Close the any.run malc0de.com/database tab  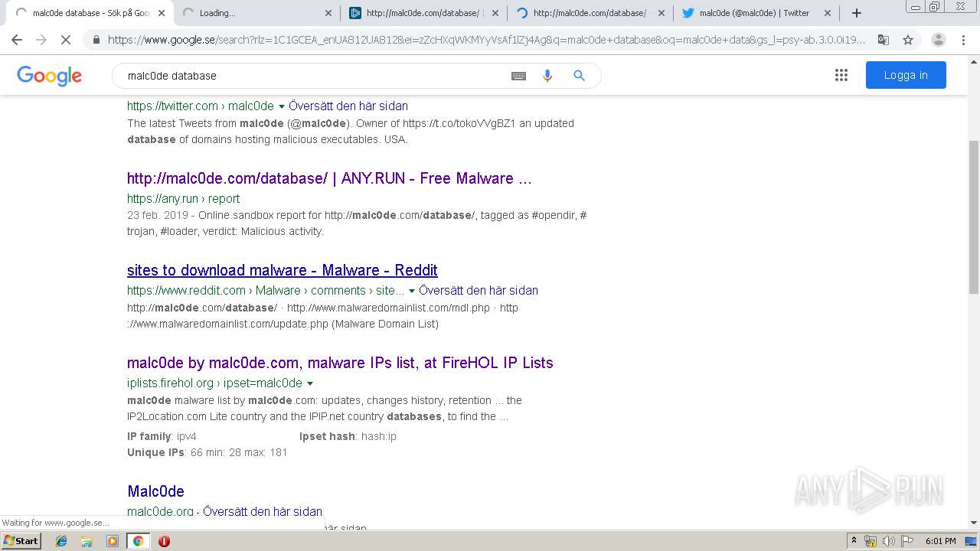pyautogui.click(x=495, y=13)
